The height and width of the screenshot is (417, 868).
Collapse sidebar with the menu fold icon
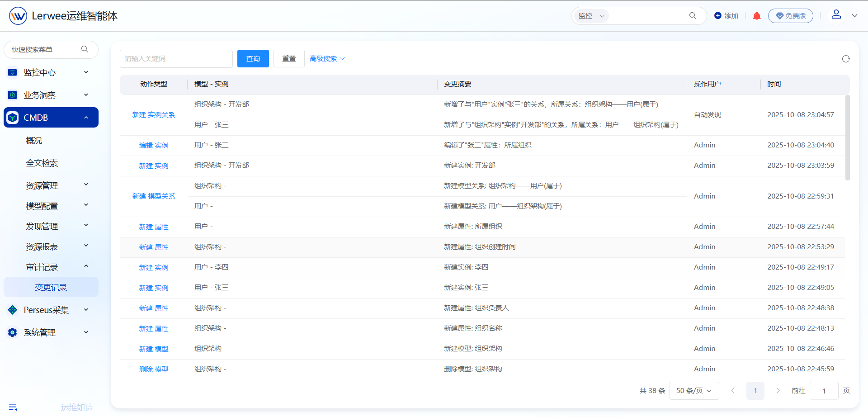tap(13, 407)
